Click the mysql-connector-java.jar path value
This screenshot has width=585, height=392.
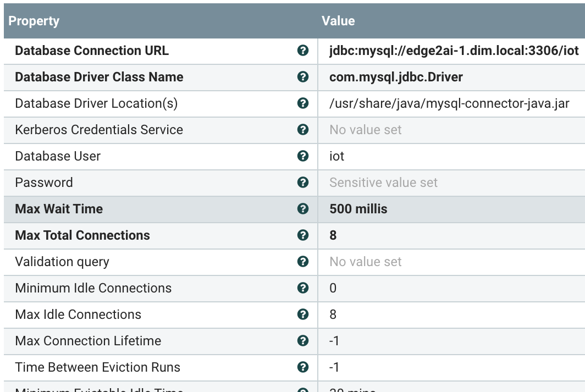(x=449, y=103)
